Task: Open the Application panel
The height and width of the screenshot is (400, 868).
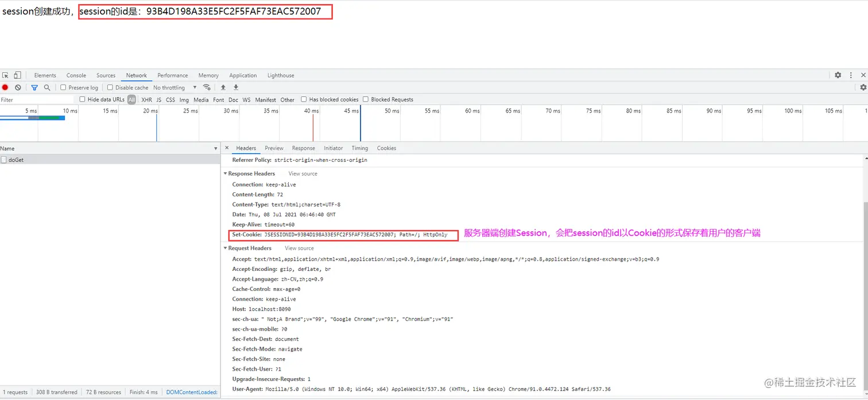Action: (x=243, y=75)
